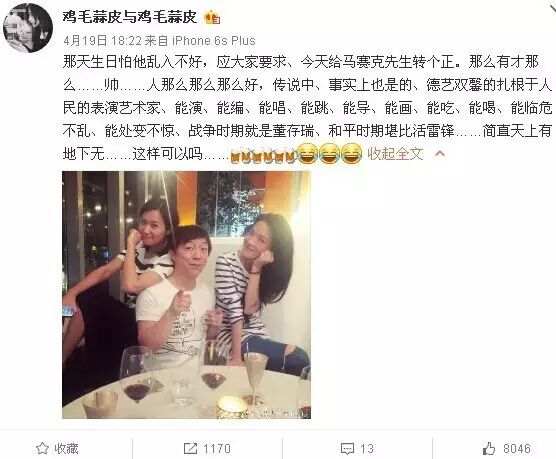Click the last laughing-tears emoji
This screenshot has height=459, width=556.
[351, 154]
